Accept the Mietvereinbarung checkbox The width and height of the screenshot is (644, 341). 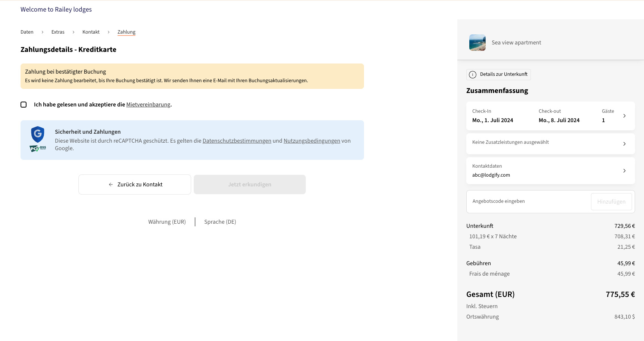point(24,105)
